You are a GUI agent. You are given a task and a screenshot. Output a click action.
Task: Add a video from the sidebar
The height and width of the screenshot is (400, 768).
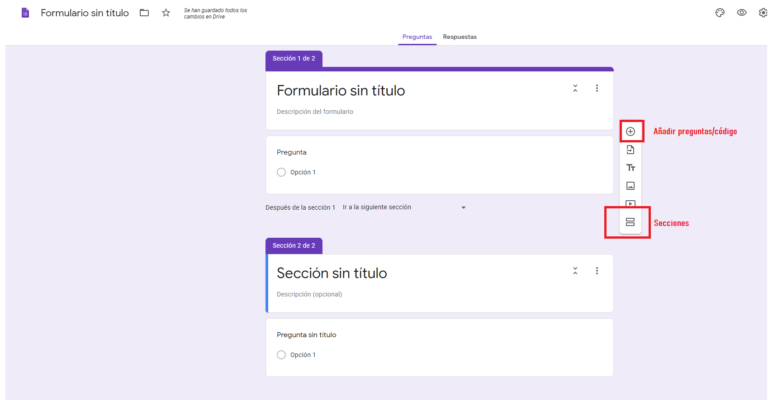click(630, 204)
